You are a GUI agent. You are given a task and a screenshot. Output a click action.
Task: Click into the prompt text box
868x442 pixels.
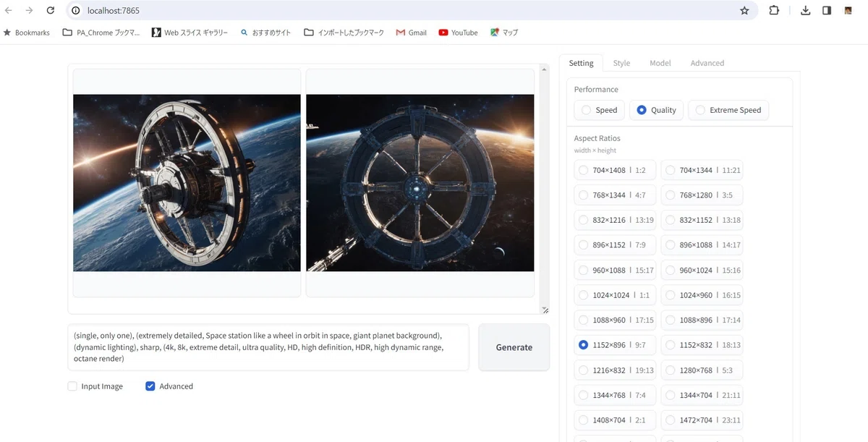point(268,347)
